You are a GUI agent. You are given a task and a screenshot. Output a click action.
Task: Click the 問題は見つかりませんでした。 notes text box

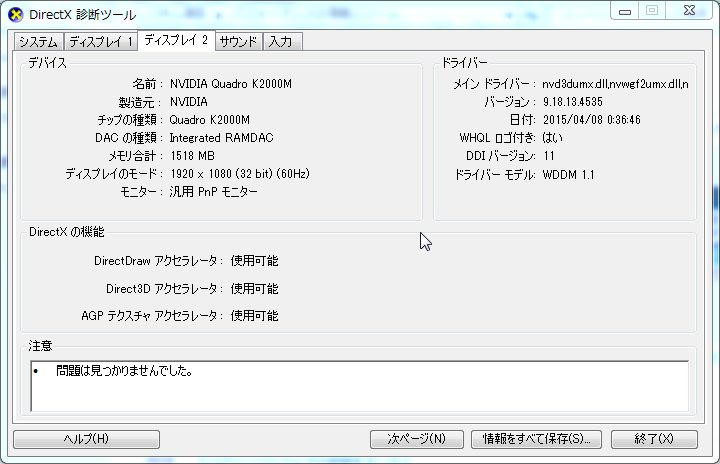pos(360,386)
